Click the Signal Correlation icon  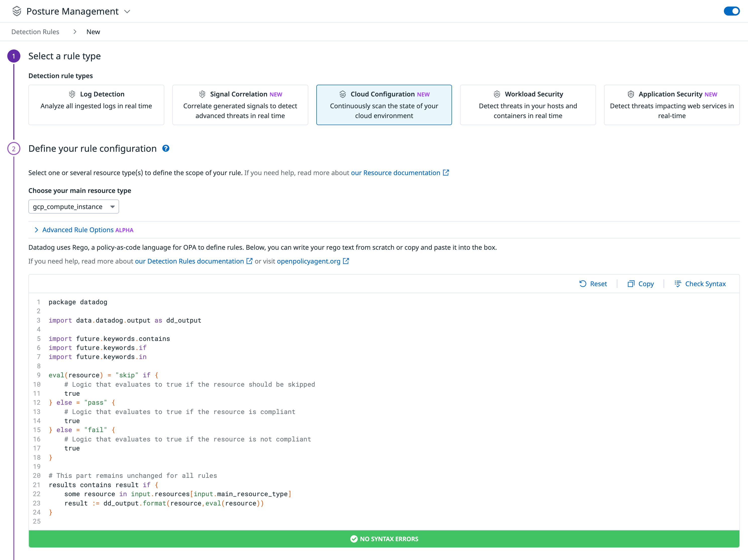[202, 94]
